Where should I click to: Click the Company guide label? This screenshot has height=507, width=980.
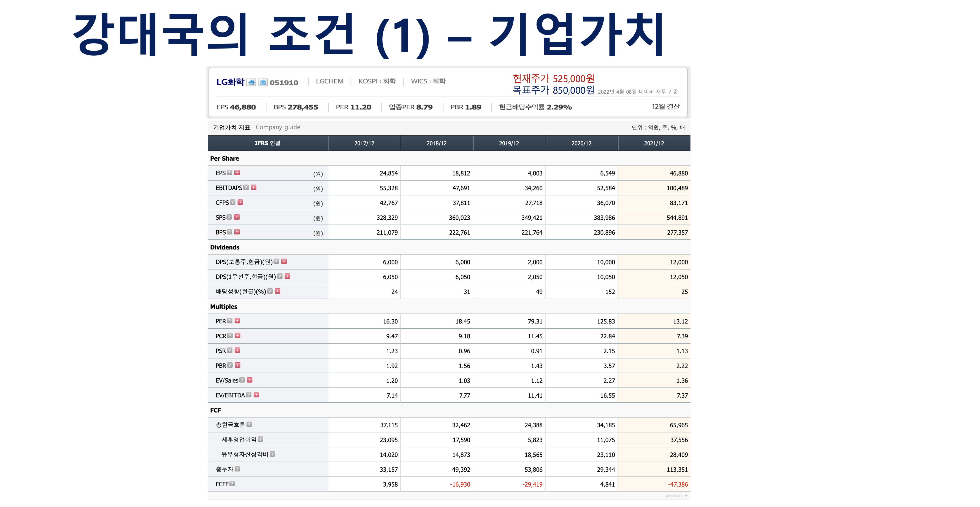coord(278,127)
